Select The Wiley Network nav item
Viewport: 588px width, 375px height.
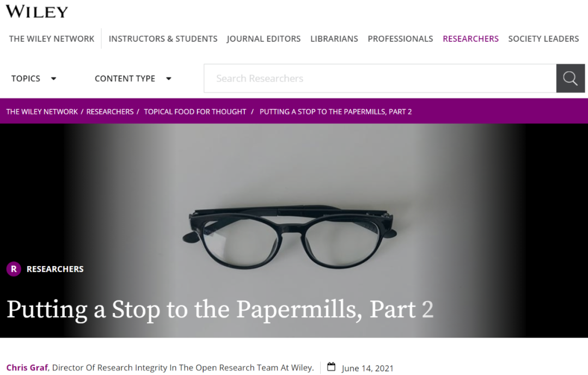click(52, 39)
